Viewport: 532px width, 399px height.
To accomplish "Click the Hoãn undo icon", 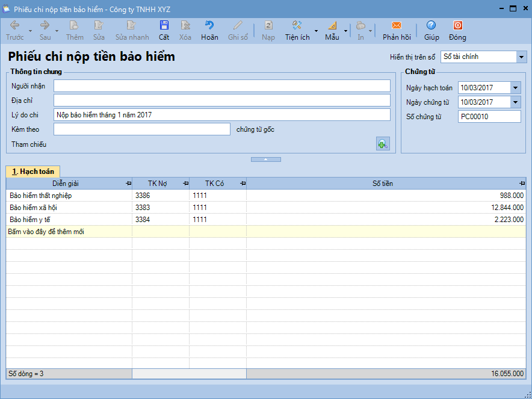I will [209, 25].
